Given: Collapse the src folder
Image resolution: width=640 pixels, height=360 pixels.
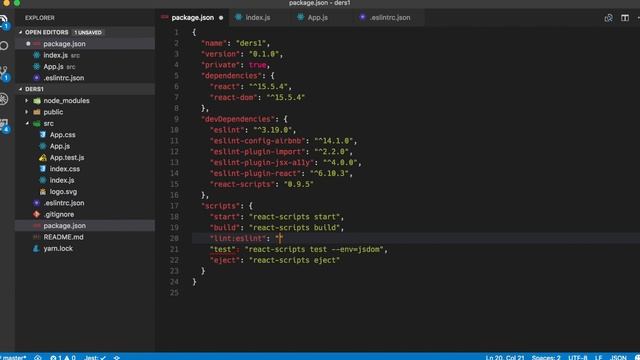Looking at the screenshot, I should pos(27,123).
